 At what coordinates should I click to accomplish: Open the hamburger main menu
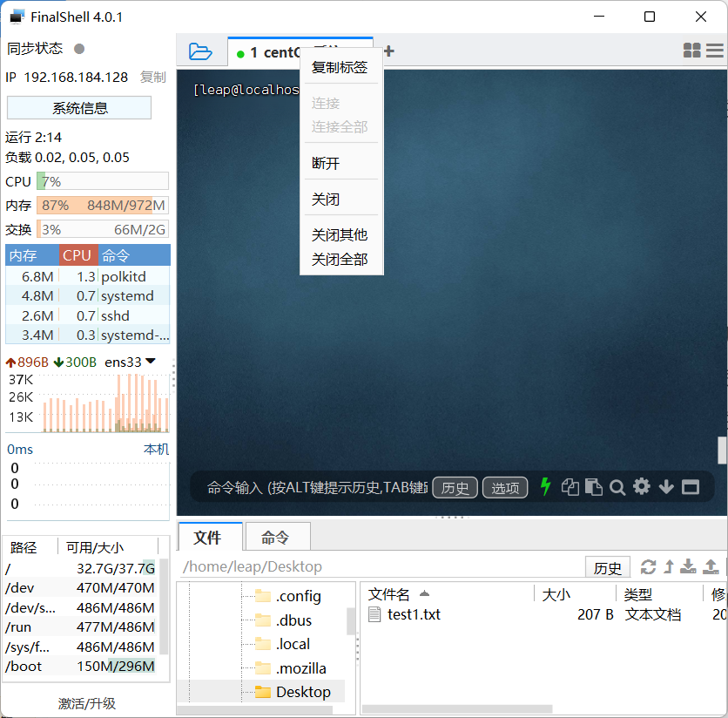715,51
